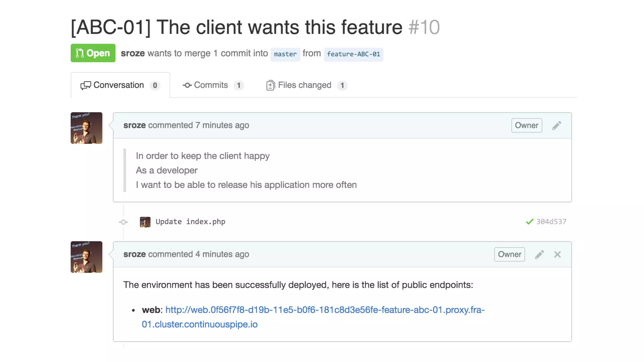Screen dimensions: 644x362
Task: Switch to the Commits tab
Action: click(x=213, y=85)
